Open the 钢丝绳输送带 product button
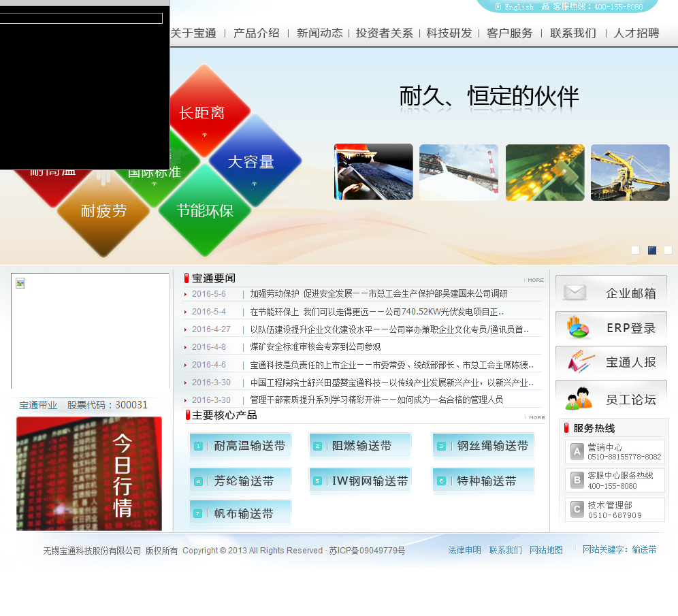Image resolution: width=678 pixels, height=616 pixels. pyautogui.click(x=483, y=446)
